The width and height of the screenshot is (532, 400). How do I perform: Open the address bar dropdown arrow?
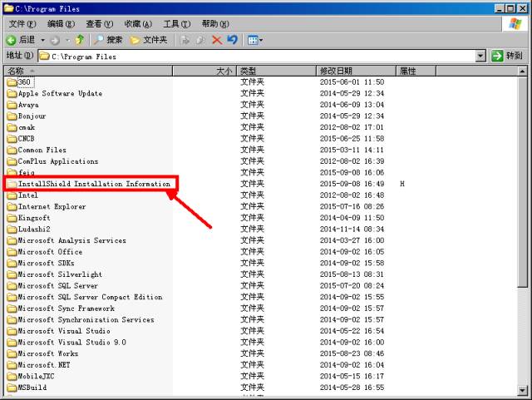(x=480, y=57)
